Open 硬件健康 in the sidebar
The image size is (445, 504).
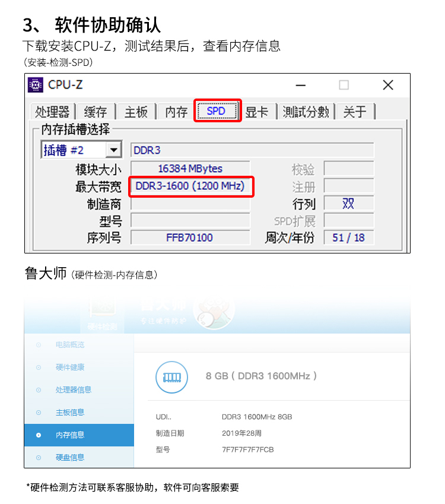click(x=70, y=367)
